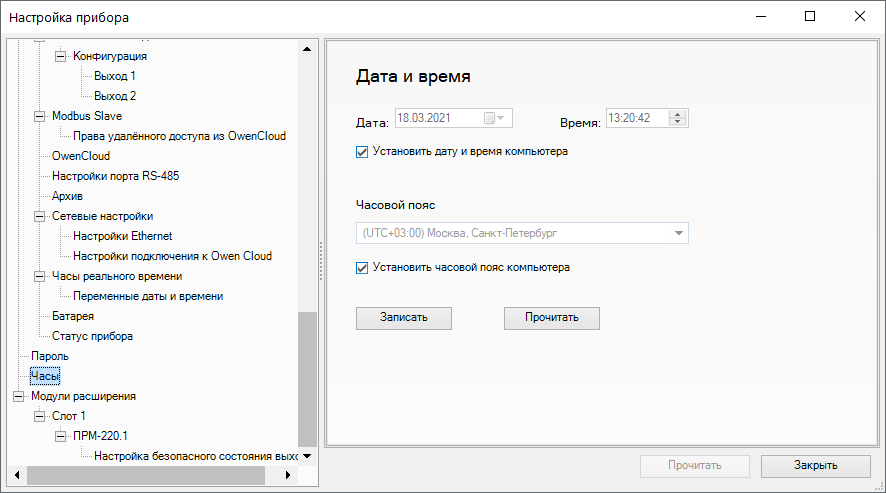
Task: Select the Пароль tree item
Action: (50, 356)
